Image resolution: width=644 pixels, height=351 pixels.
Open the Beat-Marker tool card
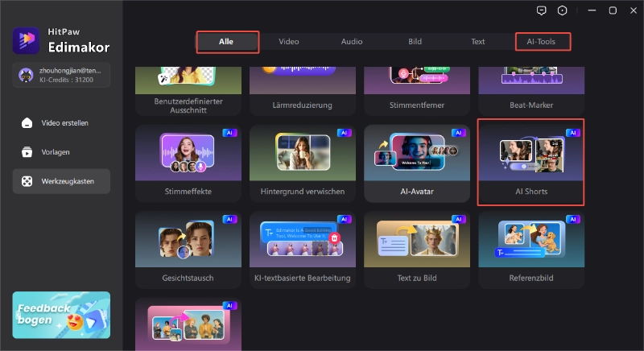[x=531, y=91]
